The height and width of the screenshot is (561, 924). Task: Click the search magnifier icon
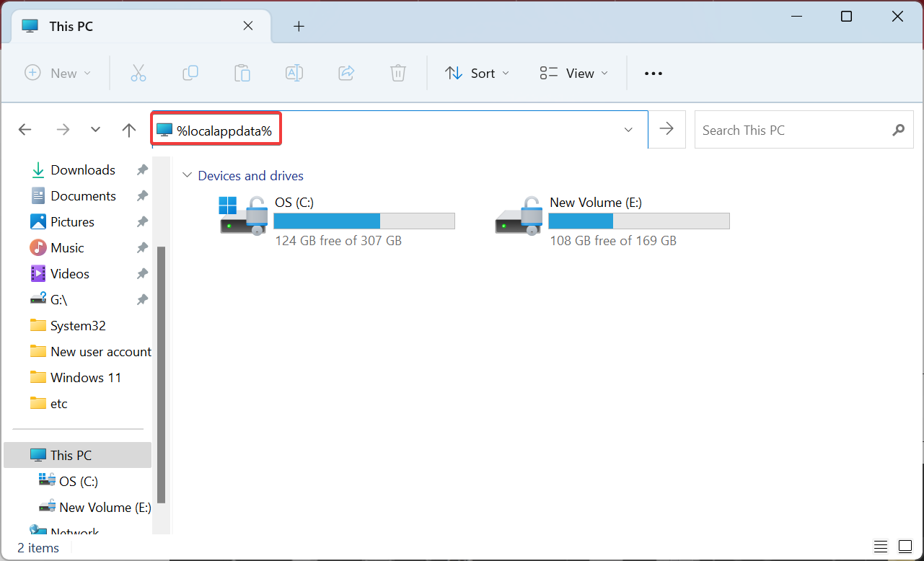click(898, 130)
